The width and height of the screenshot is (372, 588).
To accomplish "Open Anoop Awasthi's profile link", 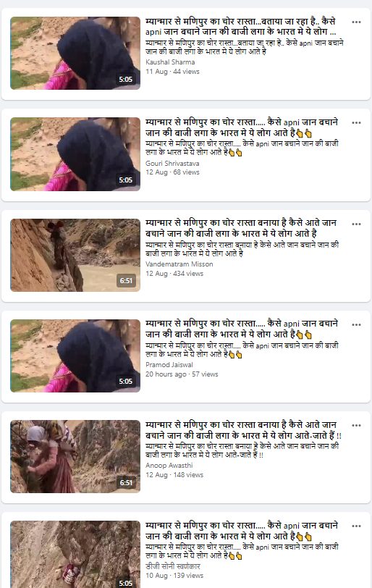I will (169, 466).
